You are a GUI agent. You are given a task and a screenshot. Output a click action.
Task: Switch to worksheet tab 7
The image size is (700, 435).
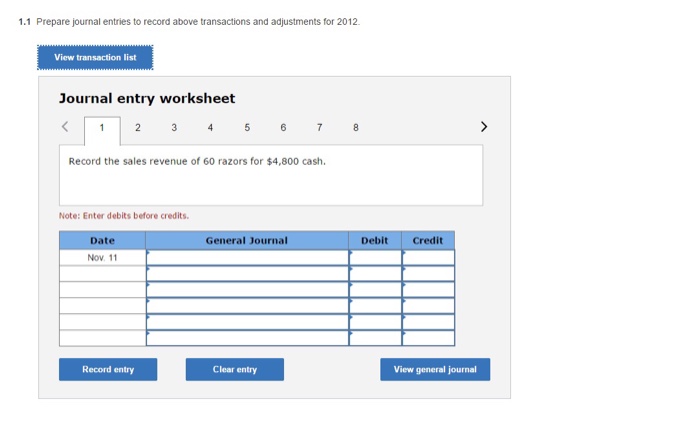pos(320,128)
